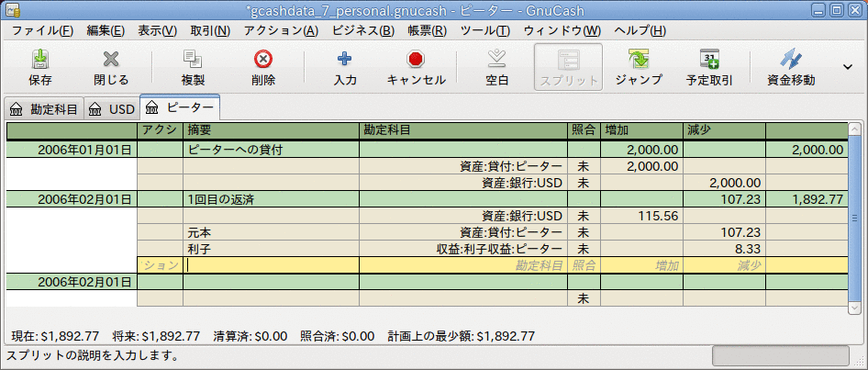Viewport: 868px width, 370px height.
Task: Toggle reconcile status of 元本 split row
Action: [x=583, y=233]
